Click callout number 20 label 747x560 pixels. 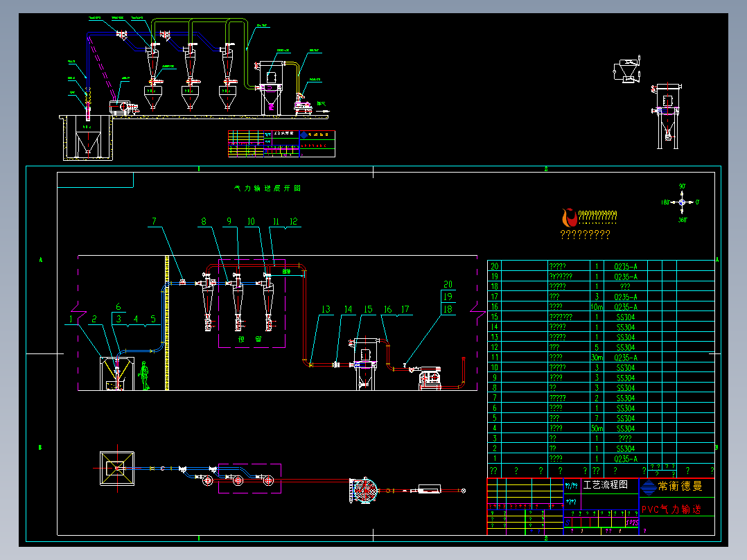(448, 284)
